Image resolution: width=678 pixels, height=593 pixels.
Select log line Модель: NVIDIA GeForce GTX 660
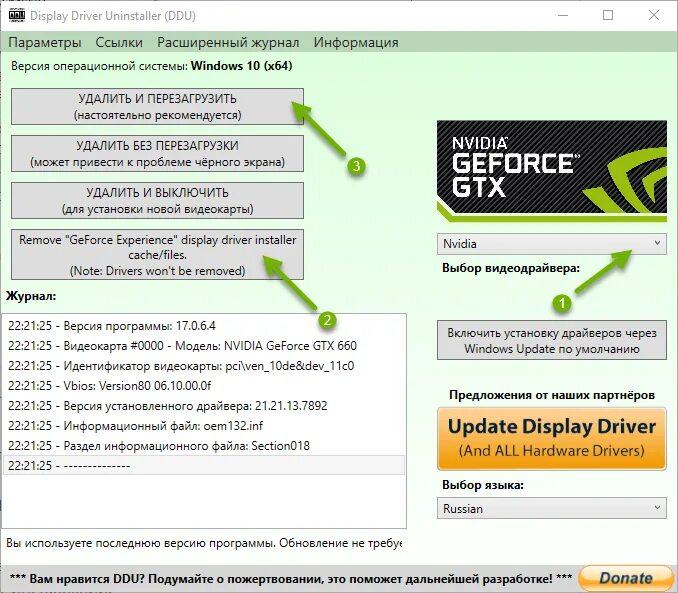(204, 346)
